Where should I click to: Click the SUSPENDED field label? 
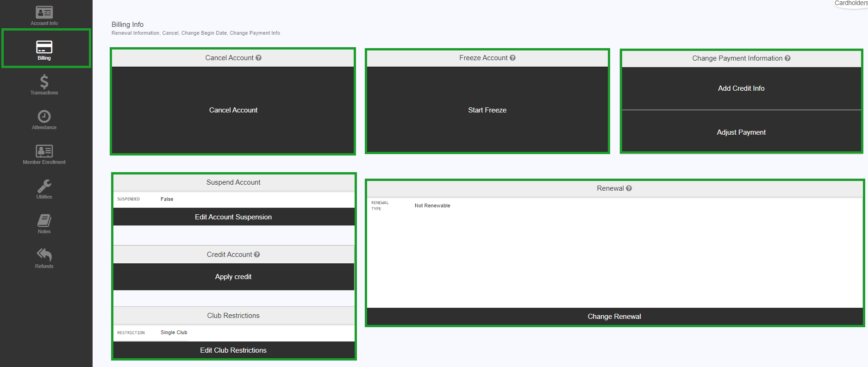[128, 199]
